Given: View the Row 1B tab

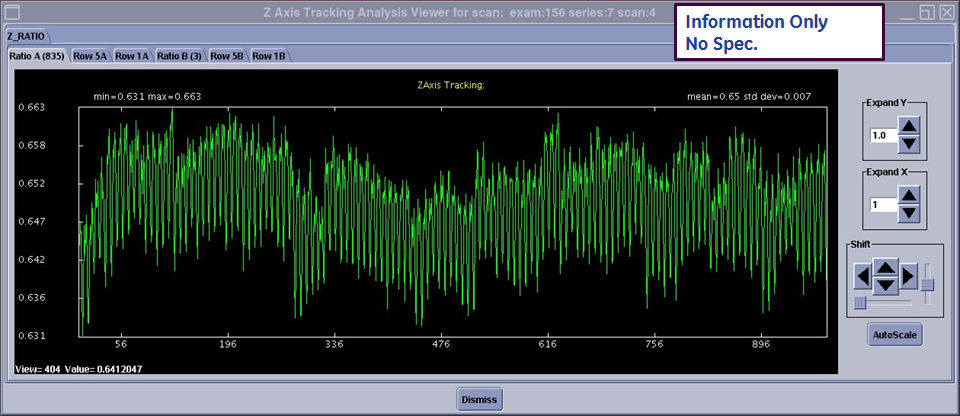Looking at the screenshot, I should pyautogui.click(x=269, y=56).
